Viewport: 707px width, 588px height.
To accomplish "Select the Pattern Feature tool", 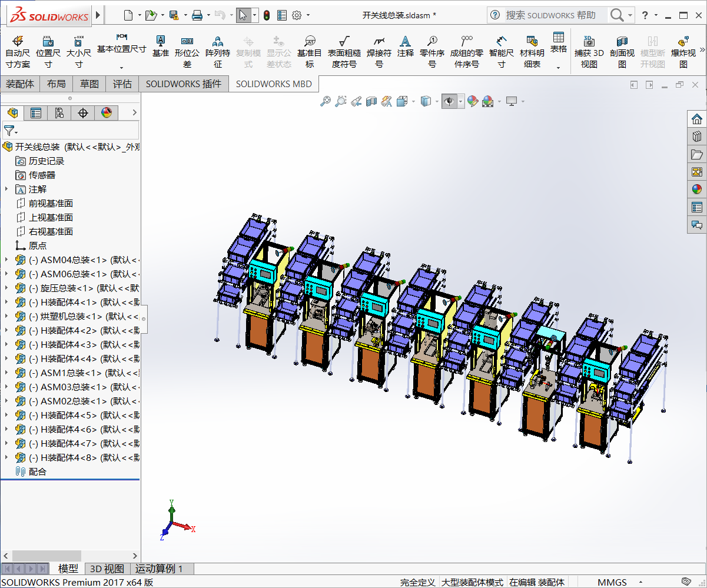I will click(218, 51).
